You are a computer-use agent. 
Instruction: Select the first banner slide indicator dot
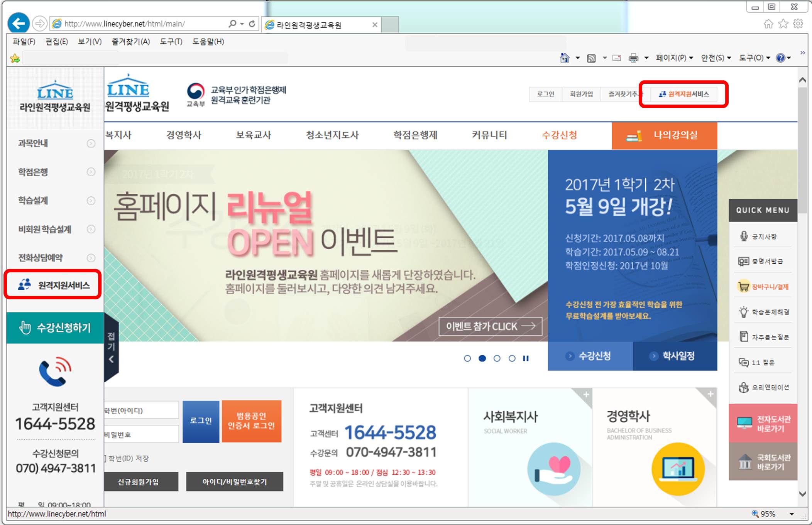click(467, 358)
